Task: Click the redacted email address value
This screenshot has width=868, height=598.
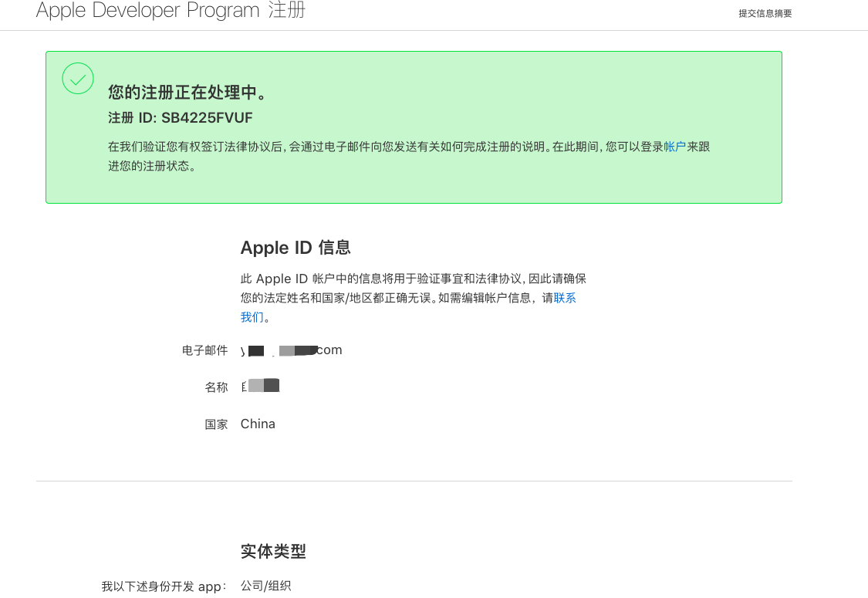Action: (x=292, y=350)
